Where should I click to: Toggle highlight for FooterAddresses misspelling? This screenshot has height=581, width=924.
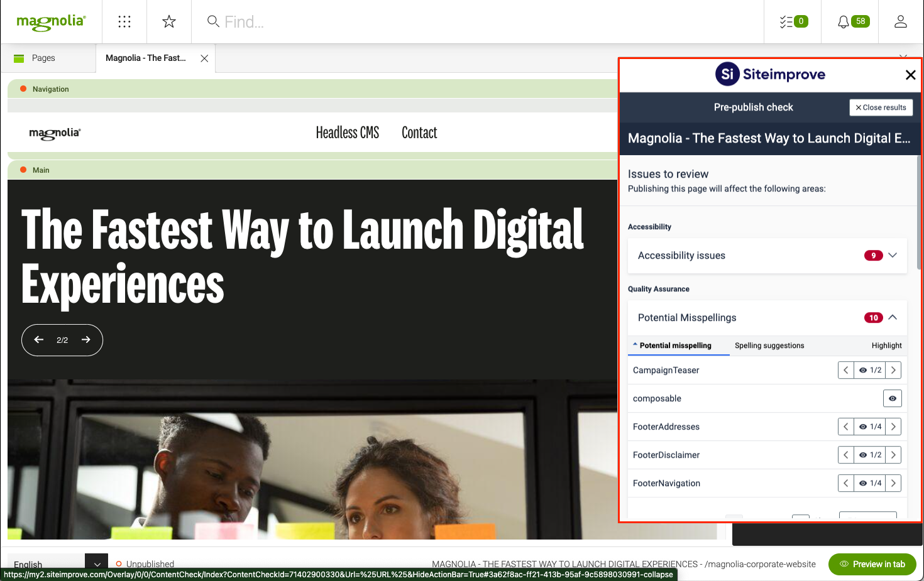870,426
